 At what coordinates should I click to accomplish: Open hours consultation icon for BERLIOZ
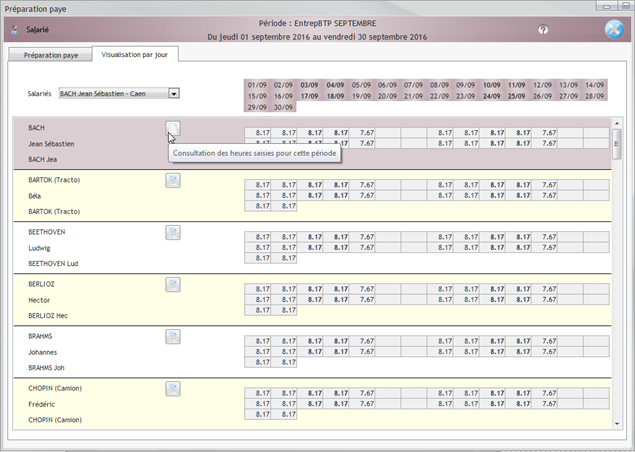(173, 285)
